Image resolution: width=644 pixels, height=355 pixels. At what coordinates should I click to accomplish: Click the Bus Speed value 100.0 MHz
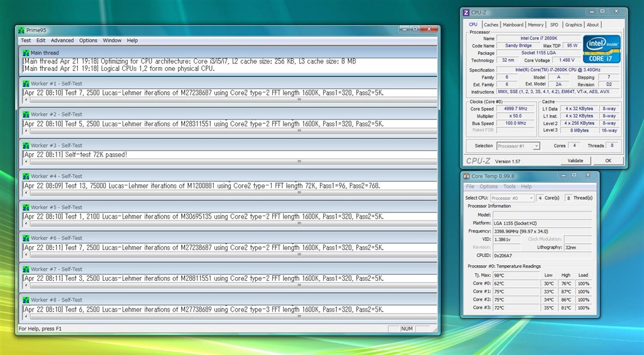(x=515, y=124)
